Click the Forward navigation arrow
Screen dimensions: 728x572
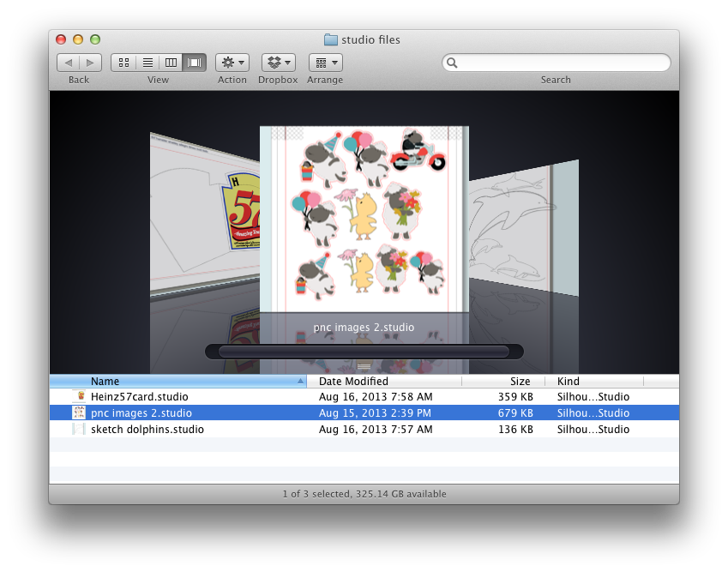pos(89,62)
